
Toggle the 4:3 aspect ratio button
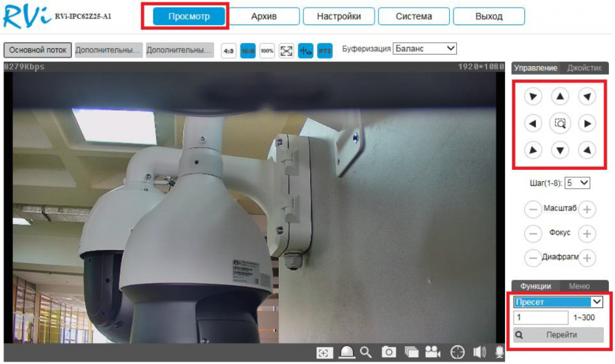tap(228, 51)
